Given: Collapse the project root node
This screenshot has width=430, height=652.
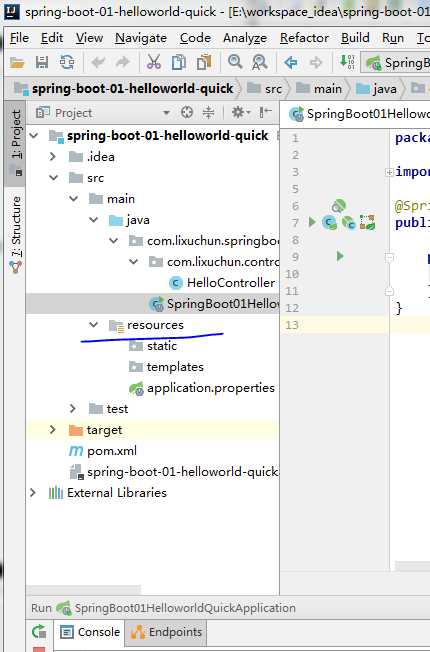Looking at the screenshot, I should [34, 136].
